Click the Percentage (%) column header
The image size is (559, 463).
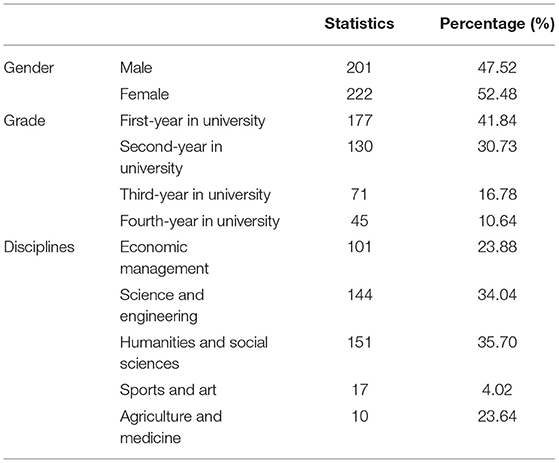[x=497, y=24]
